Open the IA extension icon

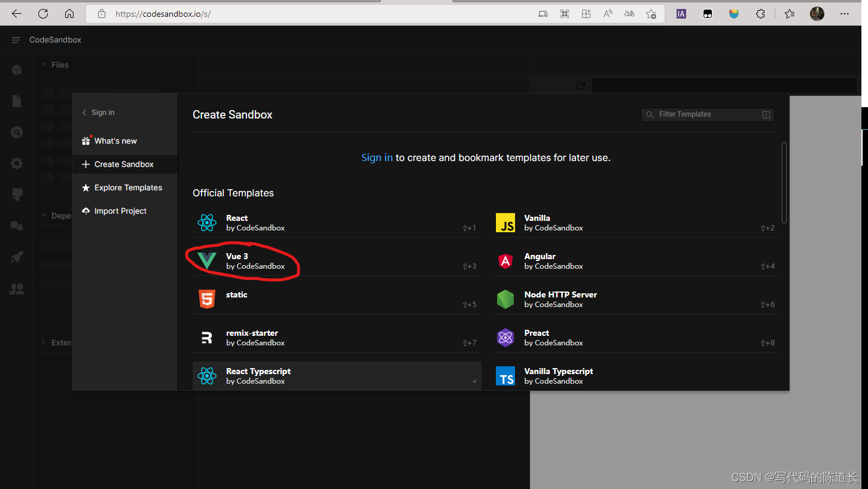(x=681, y=13)
